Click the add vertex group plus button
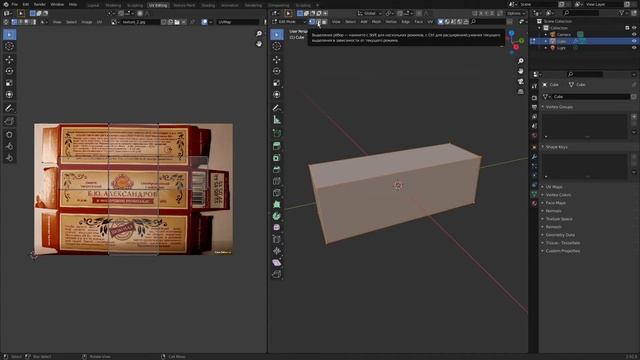The width and height of the screenshot is (640, 360). pyautogui.click(x=634, y=117)
